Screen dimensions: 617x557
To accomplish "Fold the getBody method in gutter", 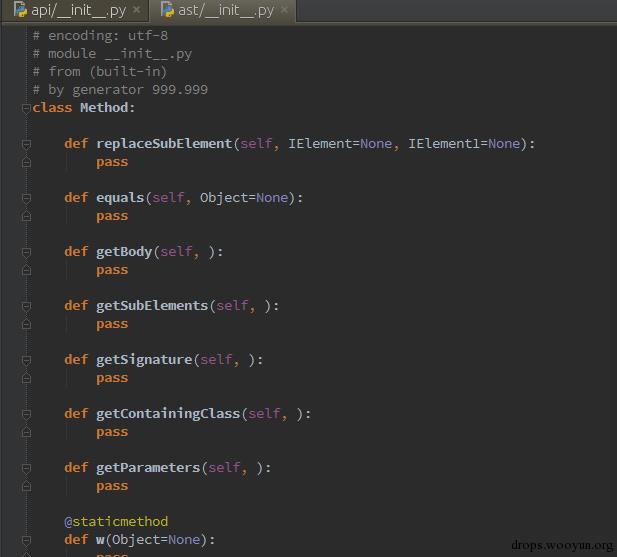I will (x=26, y=252).
